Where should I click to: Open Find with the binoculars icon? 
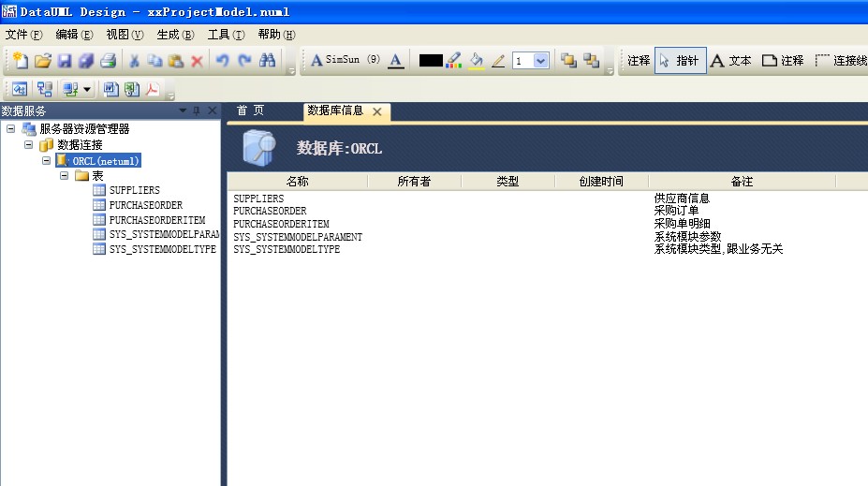pyautogui.click(x=268, y=60)
